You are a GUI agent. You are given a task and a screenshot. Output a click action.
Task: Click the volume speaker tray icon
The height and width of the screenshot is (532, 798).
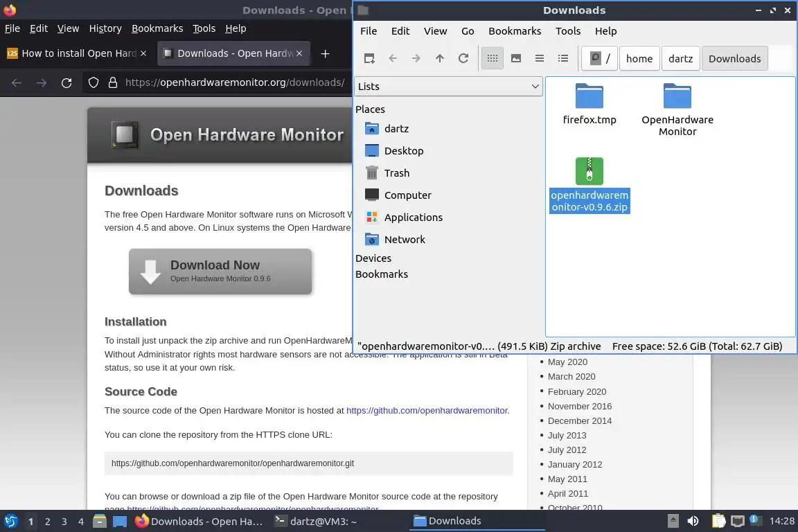693,521
